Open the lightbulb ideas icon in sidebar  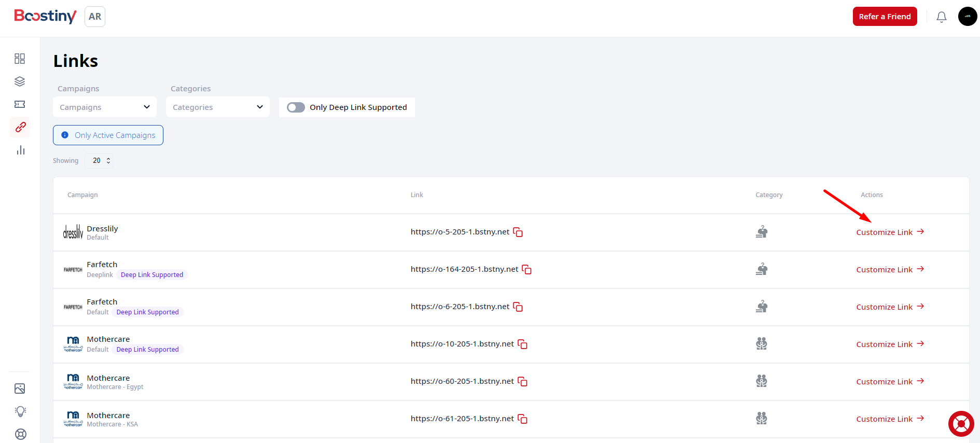tap(20, 411)
